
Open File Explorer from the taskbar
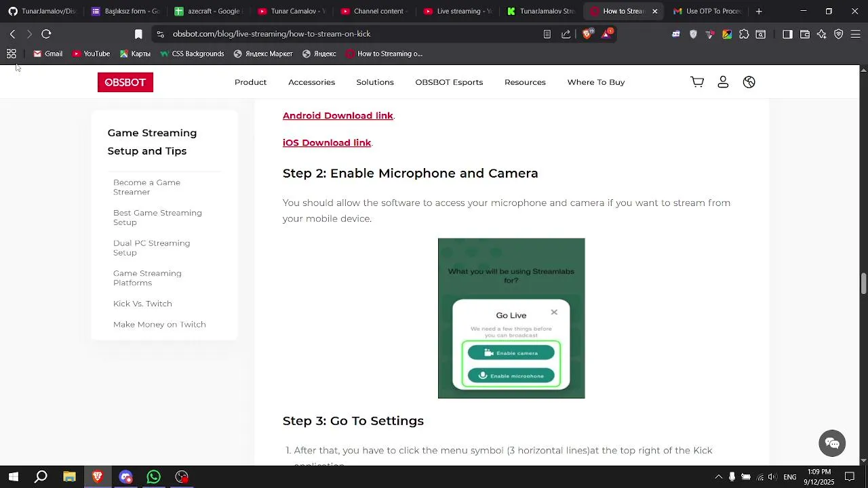69,477
